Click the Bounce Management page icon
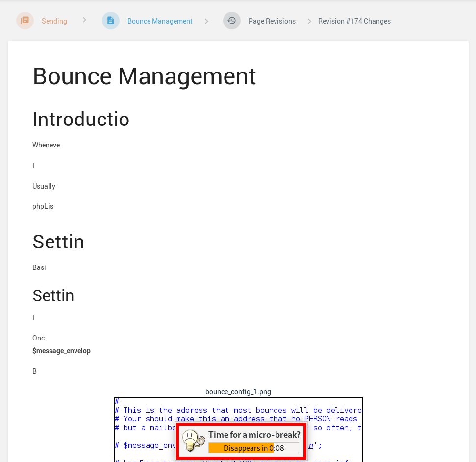The width and height of the screenshot is (476, 462). (110, 21)
